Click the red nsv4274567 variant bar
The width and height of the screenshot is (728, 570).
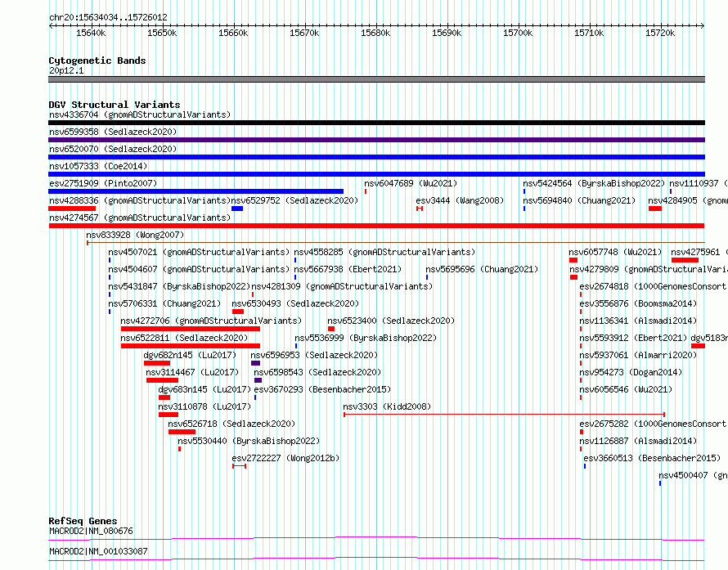(x=376, y=226)
